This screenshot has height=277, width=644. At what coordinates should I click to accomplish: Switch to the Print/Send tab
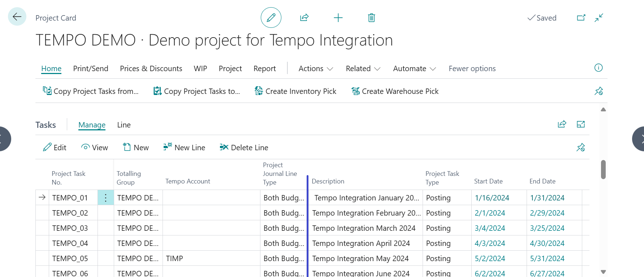tap(91, 69)
